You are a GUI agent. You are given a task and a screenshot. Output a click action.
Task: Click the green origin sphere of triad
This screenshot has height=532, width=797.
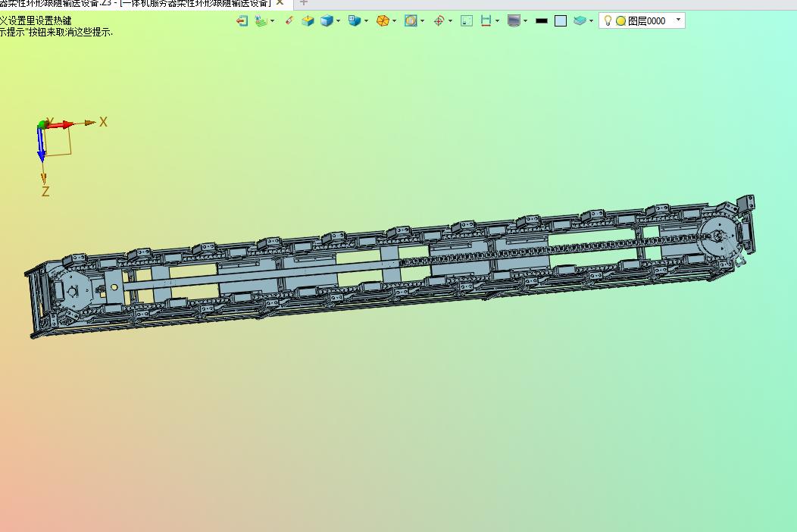point(42,124)
